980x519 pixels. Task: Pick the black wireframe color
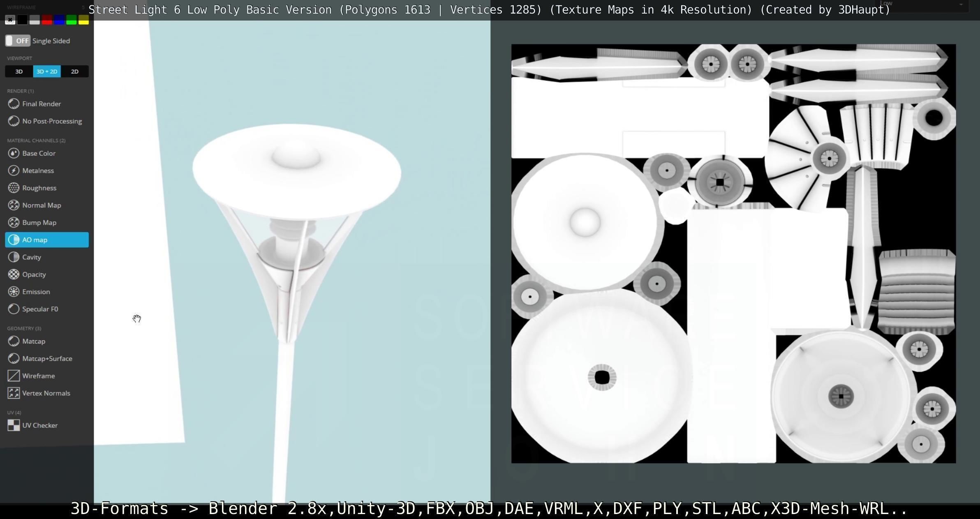point(23,20)
